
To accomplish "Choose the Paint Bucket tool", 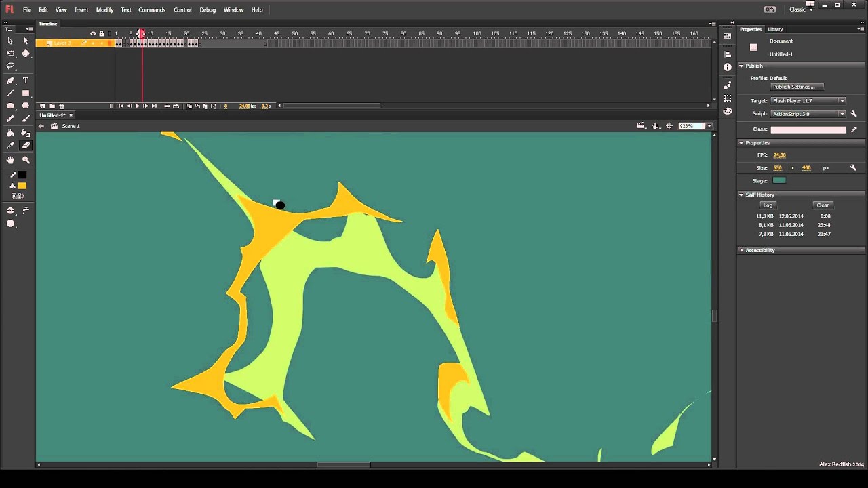I will click(x=10, y=133).
